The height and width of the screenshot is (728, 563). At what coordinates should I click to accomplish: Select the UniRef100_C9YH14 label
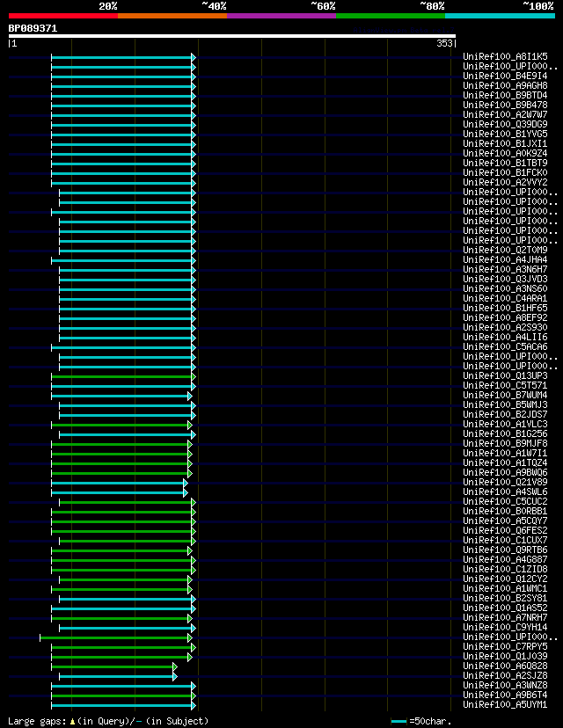[505, 628]
